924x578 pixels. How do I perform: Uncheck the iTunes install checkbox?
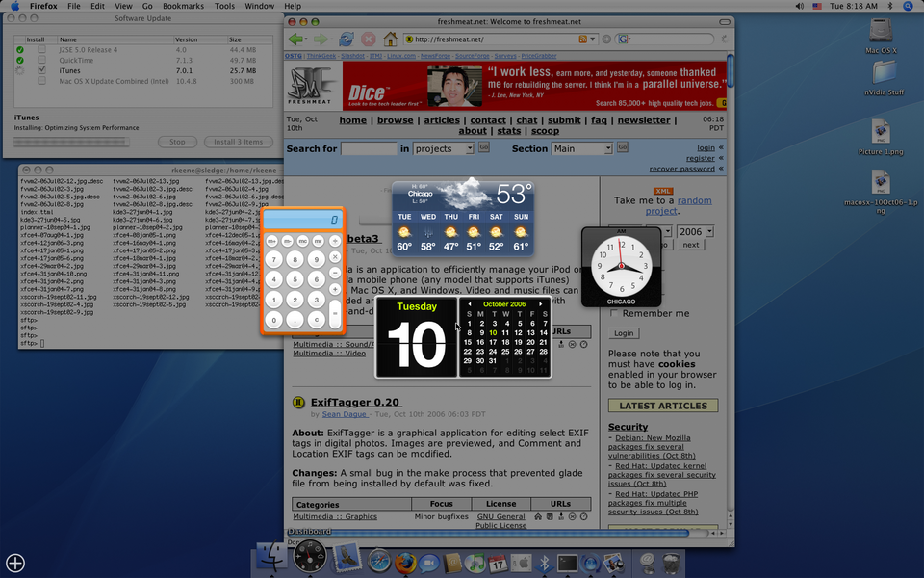[x=41, y=69]
